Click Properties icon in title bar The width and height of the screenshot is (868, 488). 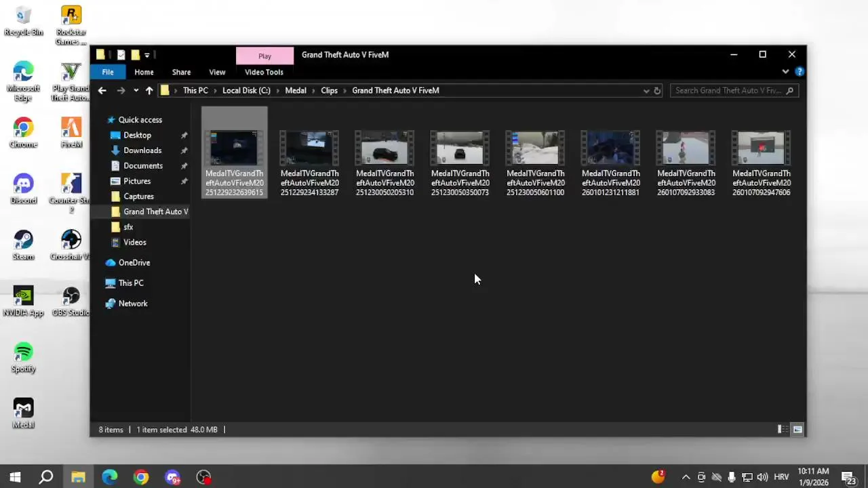pyautogui.click(x=121, y=55)
